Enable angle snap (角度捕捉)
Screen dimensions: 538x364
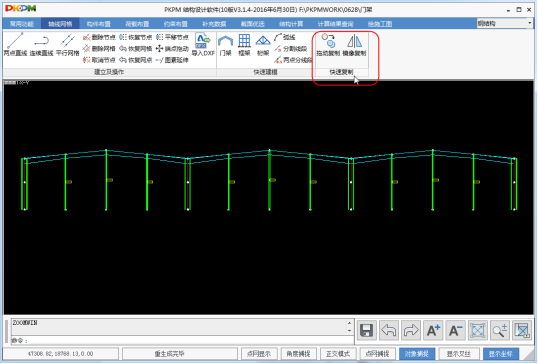tap(298, 354)
